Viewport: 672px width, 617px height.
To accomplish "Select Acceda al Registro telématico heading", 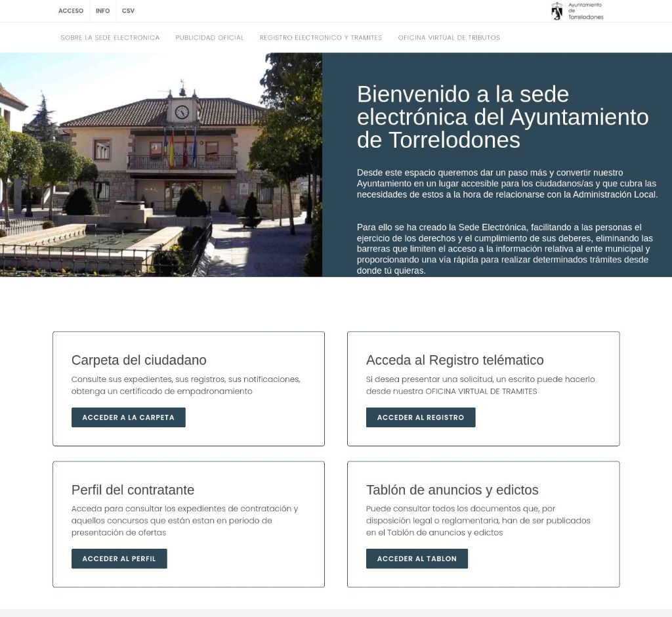I will click(455, 360).
